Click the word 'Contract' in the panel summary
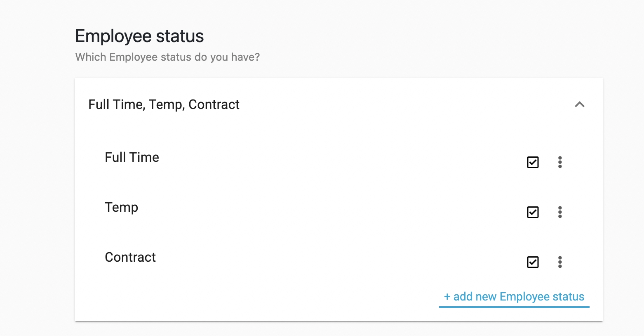Viewport: 644px width, 336px height. point(214,104)
